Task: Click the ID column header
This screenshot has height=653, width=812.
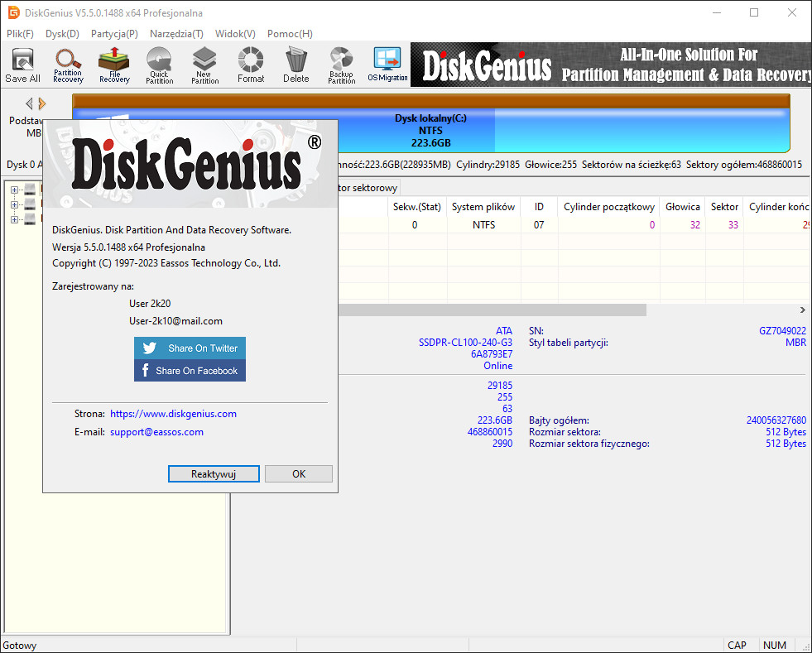Action: (539, 207)
